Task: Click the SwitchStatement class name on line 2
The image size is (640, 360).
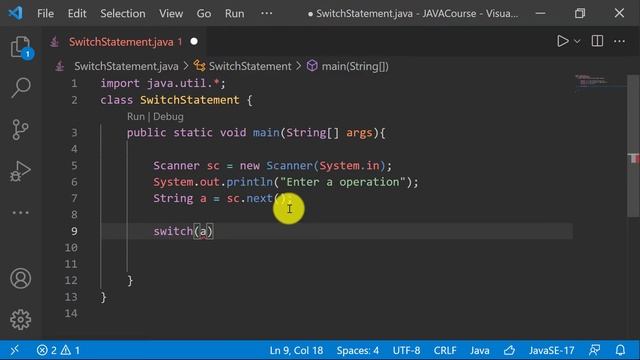Action: click(189, 100)
